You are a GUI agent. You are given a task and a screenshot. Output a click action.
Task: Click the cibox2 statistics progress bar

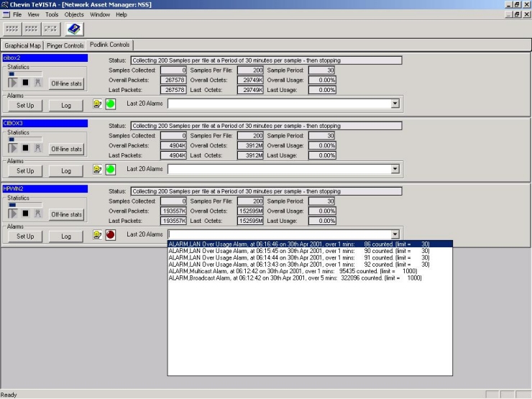coord(25,74)
